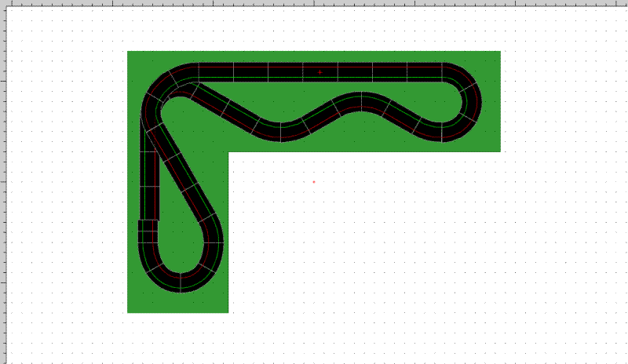Click the green table's top-right corner area
628x364 pixels.
pyautogui.click(x=491, y=60)
